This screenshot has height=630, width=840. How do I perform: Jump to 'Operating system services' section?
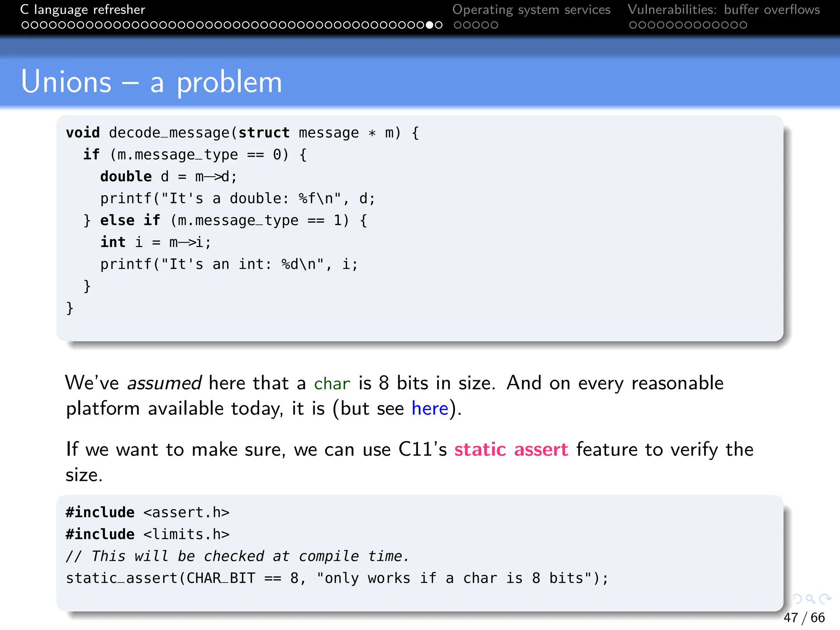click(531, 9)
